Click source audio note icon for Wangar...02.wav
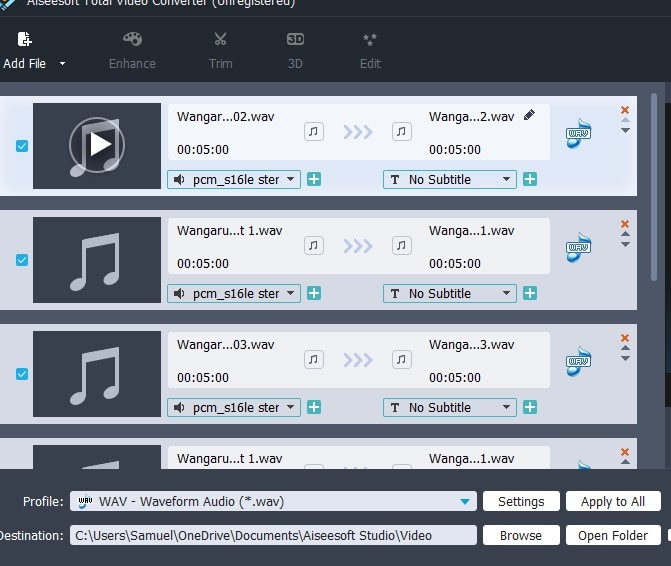This screenshot has width=671, height=566. (x=314, y=131)
